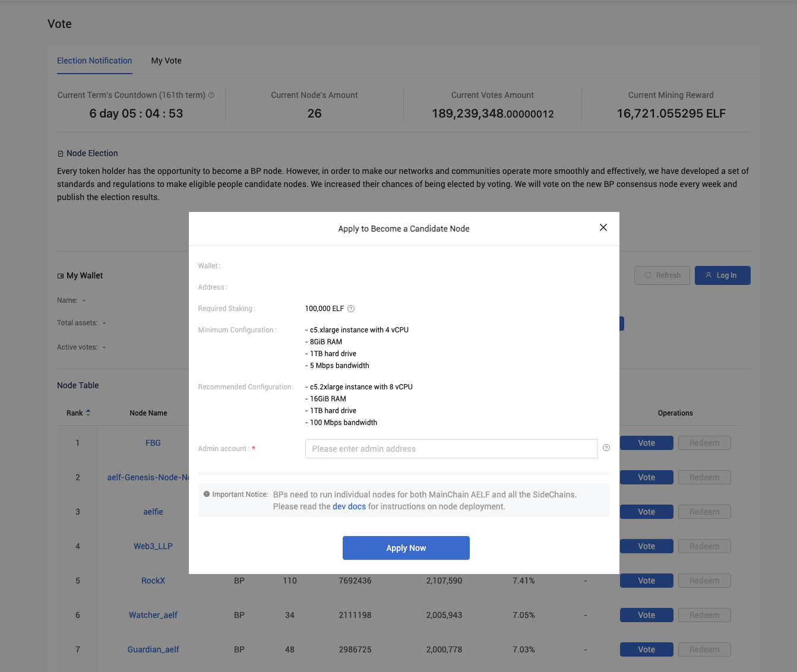797x672 pixels.
Task: Click the Node Table heading
Action: pyautogui.click(x=78, y=385)
